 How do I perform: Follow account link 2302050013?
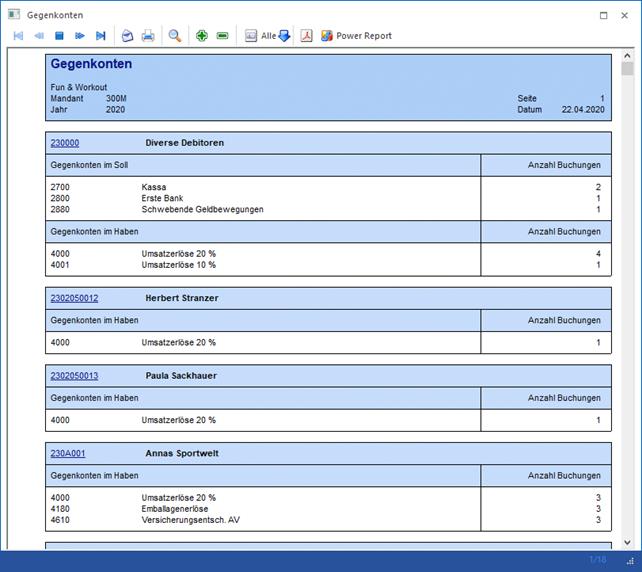pyautogui.click(x=74, y=376)
